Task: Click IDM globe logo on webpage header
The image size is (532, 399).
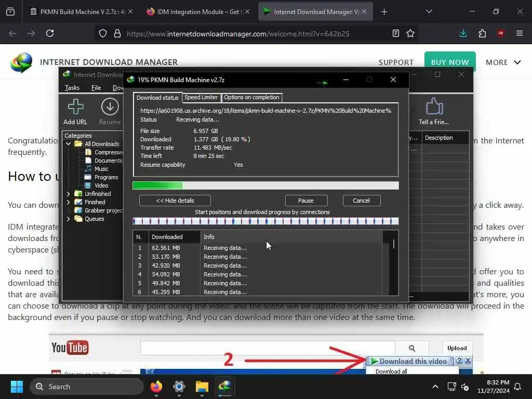Action: (x=21, y=62)
